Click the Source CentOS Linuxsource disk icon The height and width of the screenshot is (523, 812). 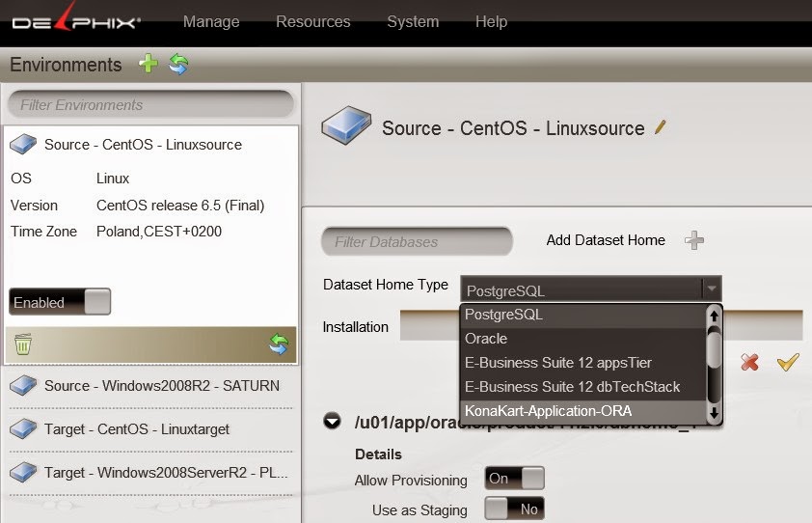coord(23,144)
